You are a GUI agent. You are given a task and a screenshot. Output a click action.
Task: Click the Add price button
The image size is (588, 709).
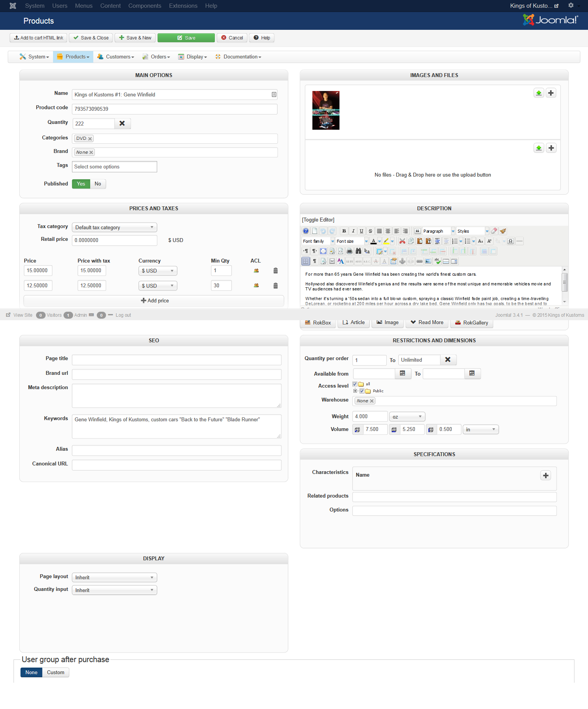[x=154, y=301]
